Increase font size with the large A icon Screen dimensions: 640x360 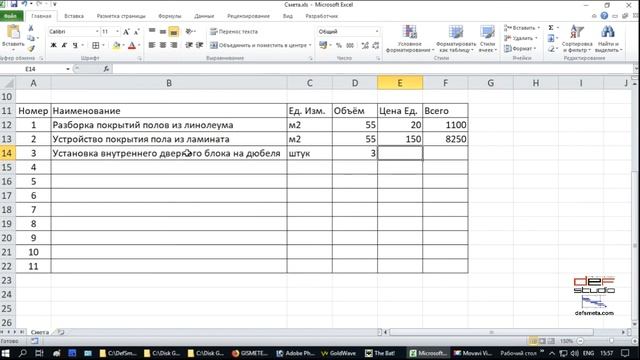tap(126, 31)
